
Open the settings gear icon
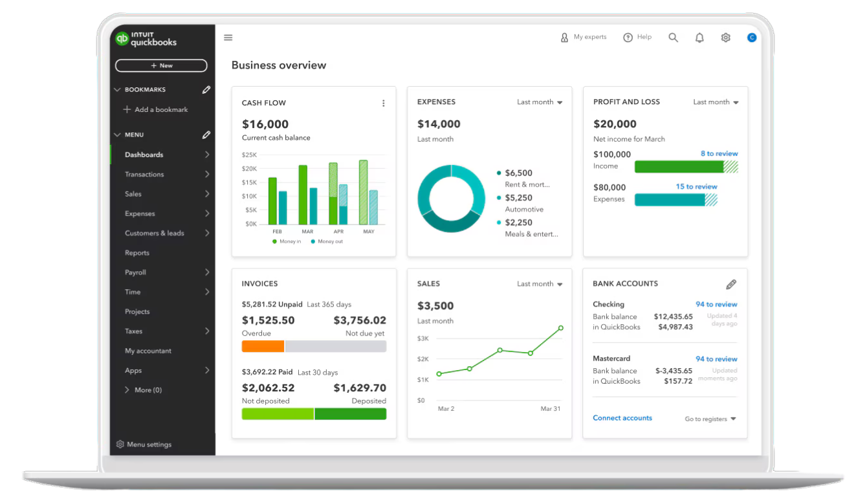pos(726,38)
